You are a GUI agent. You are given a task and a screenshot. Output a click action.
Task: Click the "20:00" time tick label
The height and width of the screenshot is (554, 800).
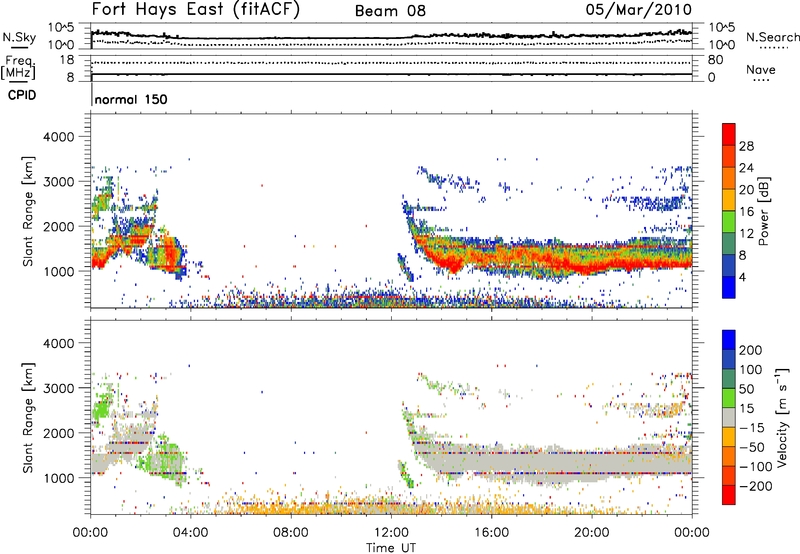click(592, 533)
